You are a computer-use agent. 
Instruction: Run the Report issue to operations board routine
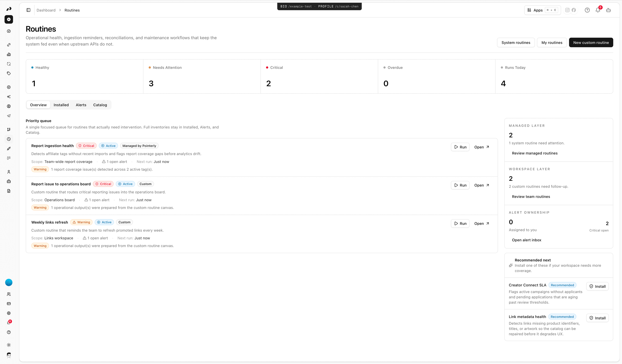[460, 185]
